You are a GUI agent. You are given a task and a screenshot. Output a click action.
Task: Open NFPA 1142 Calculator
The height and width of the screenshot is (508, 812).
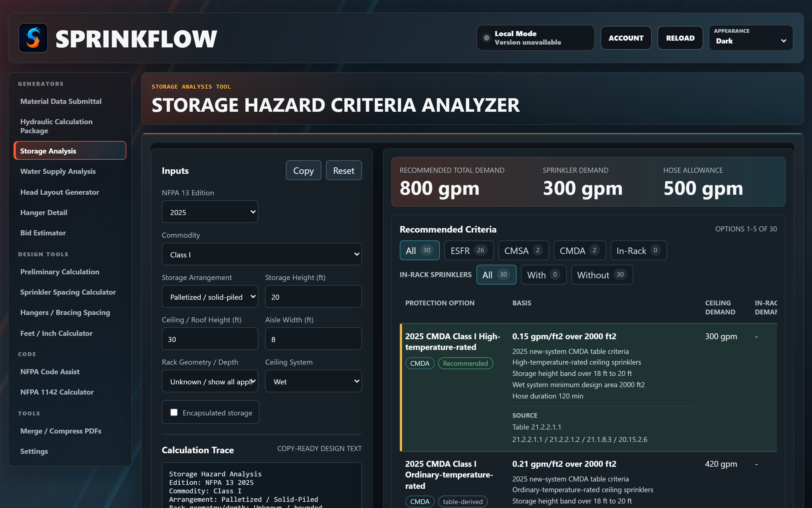click(x=70, y=392)
